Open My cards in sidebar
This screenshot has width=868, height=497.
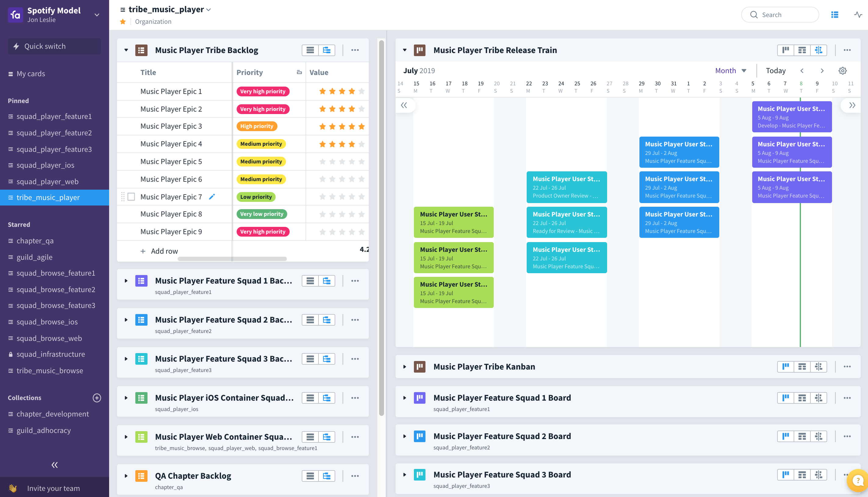point(31,74)
